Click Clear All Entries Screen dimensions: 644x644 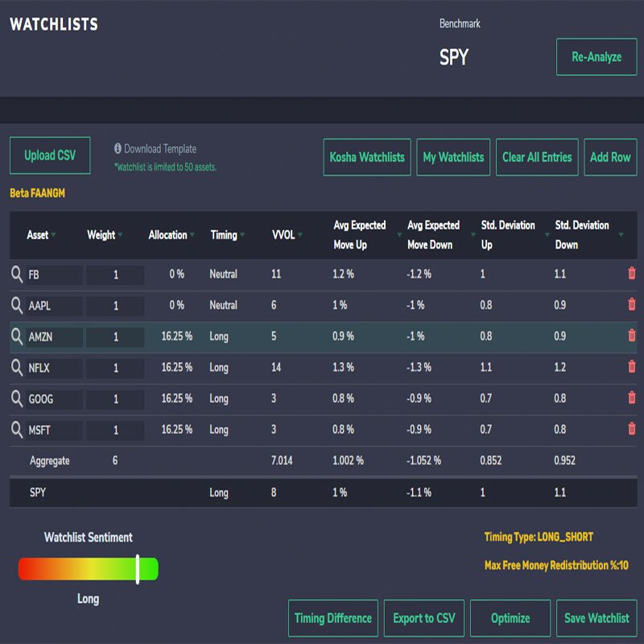click(537, 157)
